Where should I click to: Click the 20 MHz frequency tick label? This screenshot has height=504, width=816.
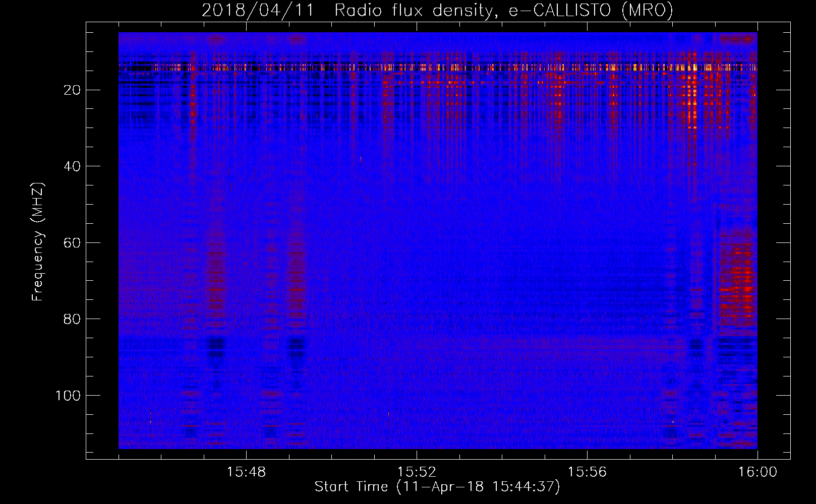72,90
